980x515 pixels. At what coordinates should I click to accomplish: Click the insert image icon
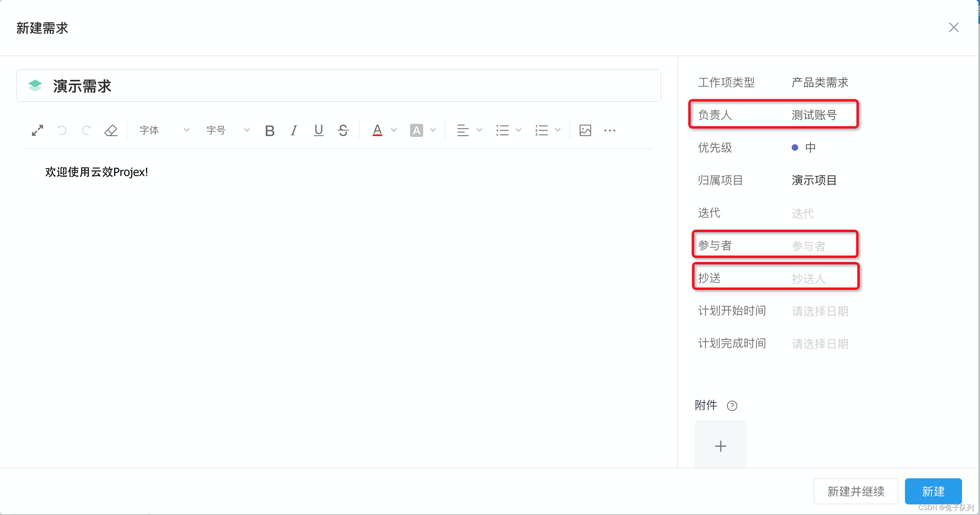(585, 130)
